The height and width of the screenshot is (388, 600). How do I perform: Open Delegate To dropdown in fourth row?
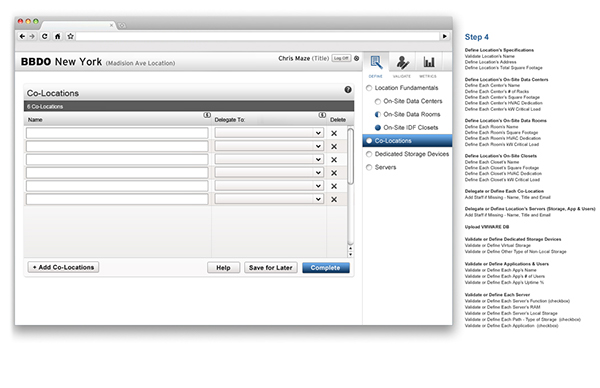coord(269,173)
